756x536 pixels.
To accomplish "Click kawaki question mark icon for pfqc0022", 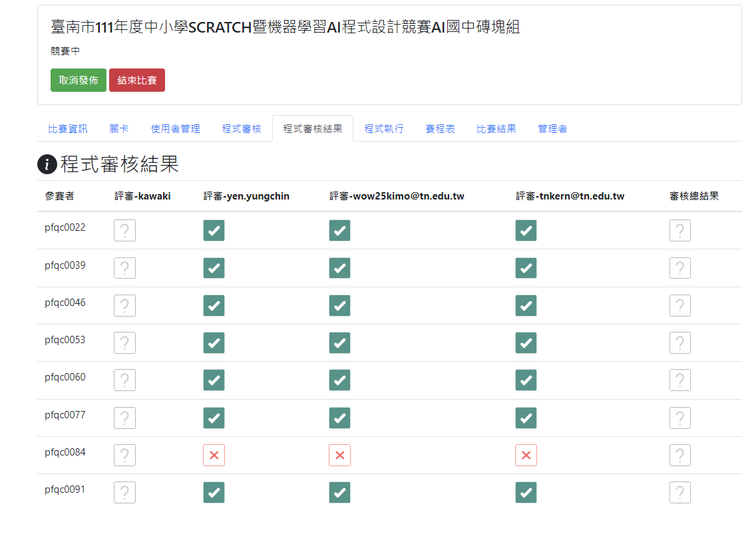I will coord(124,231).
